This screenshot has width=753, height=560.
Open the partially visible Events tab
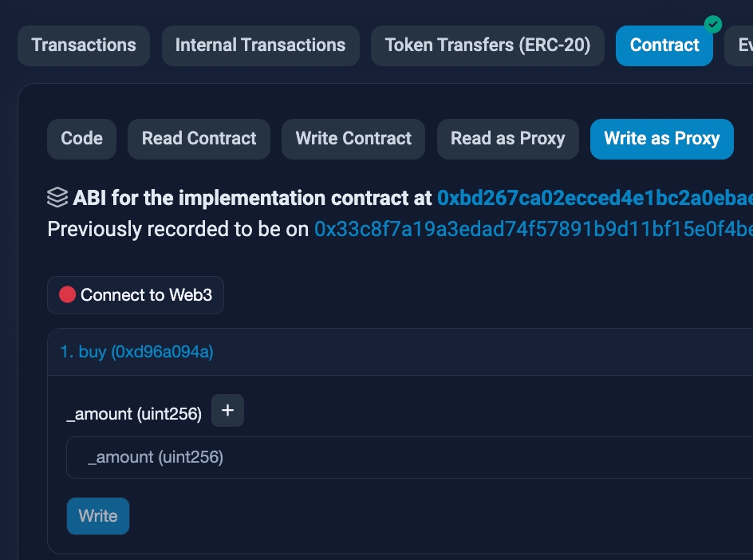pyautogui.click(x=742, y=45)
